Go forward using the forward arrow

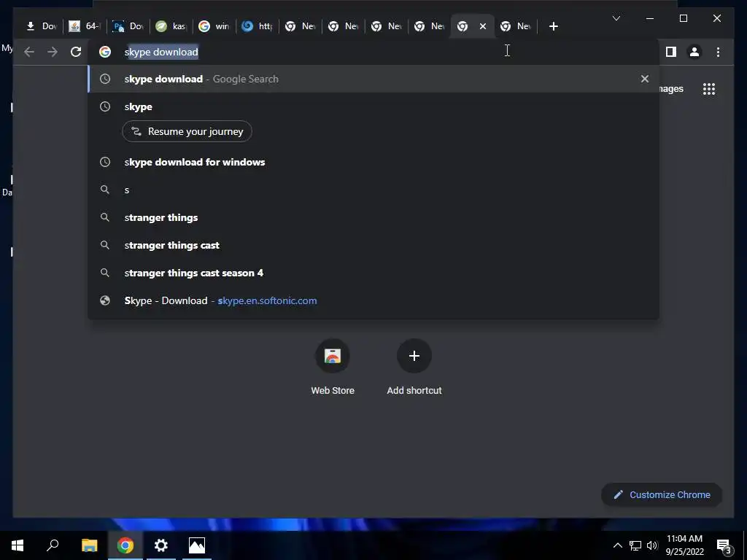[53, 52]
